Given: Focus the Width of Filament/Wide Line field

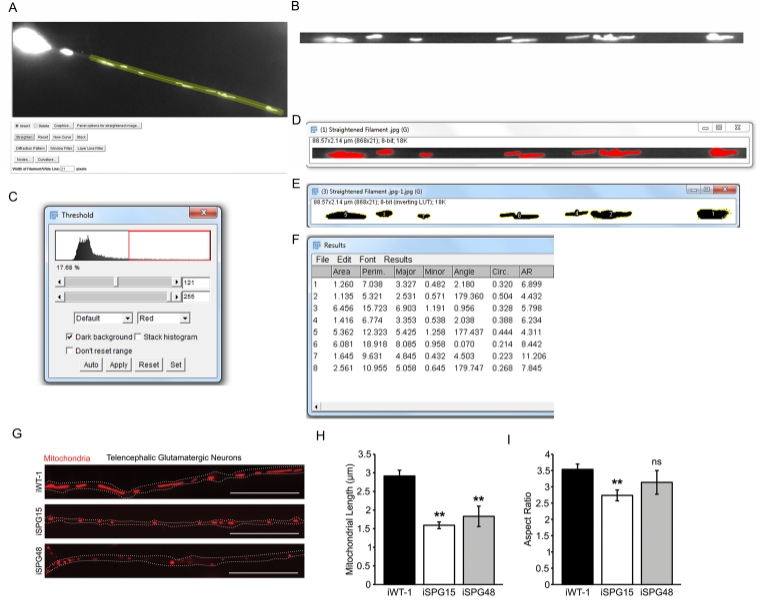Looking at the screenshot, I should (67, 169).
